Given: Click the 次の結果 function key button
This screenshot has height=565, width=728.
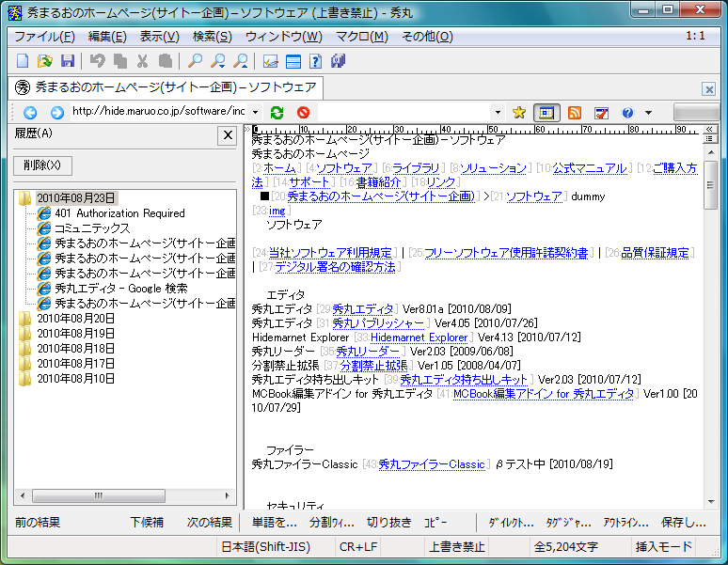Looking at the screenshot, I should click(x=210, y=523).
